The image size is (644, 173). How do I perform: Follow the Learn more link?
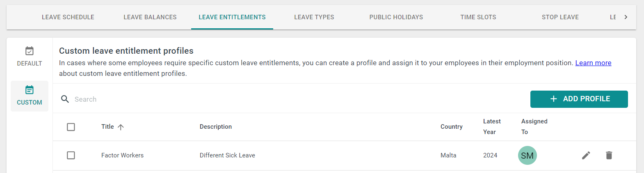click(593, 63)
